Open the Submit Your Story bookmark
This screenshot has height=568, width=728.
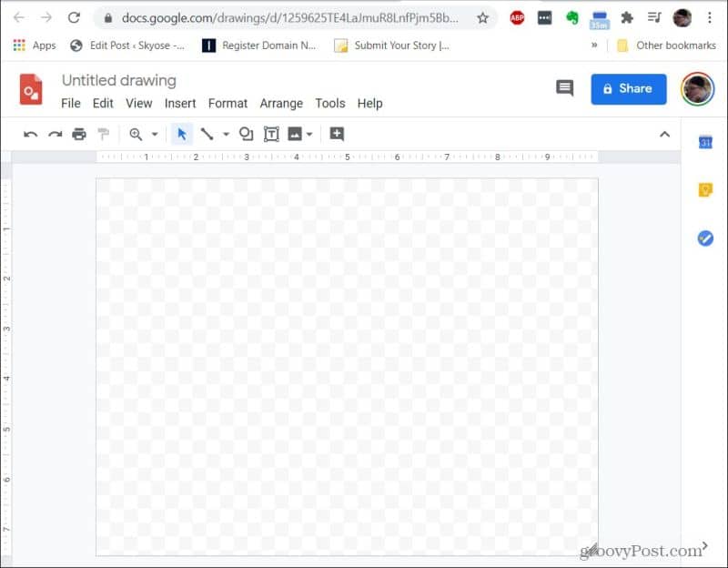(392, 45)
